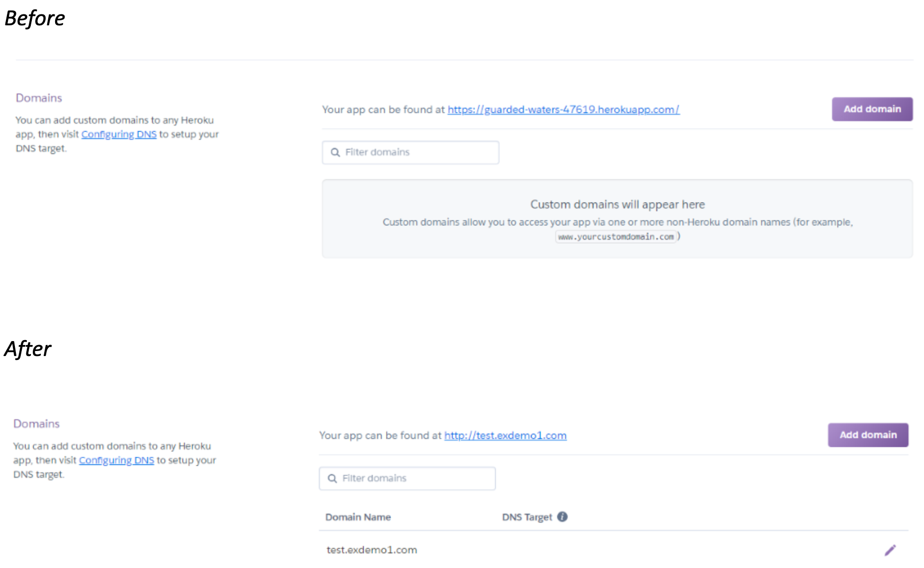Click the 'Custom domains will appear here' heading
Screen dimensions: 924x568
(617, 205)
